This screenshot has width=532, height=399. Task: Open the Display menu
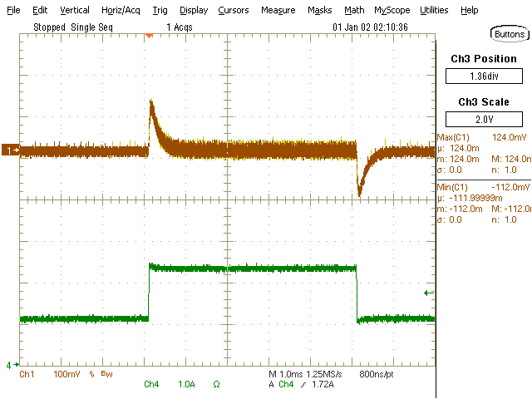193,11
